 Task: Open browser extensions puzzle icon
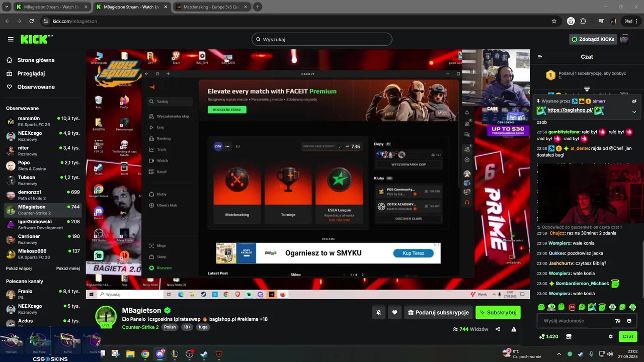[583, 21]
